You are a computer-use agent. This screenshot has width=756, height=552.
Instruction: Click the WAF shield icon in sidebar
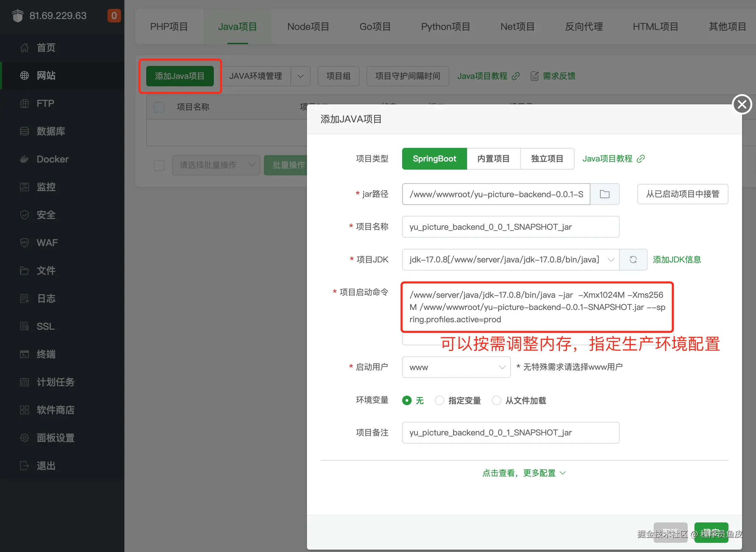(x=24, y=243)
